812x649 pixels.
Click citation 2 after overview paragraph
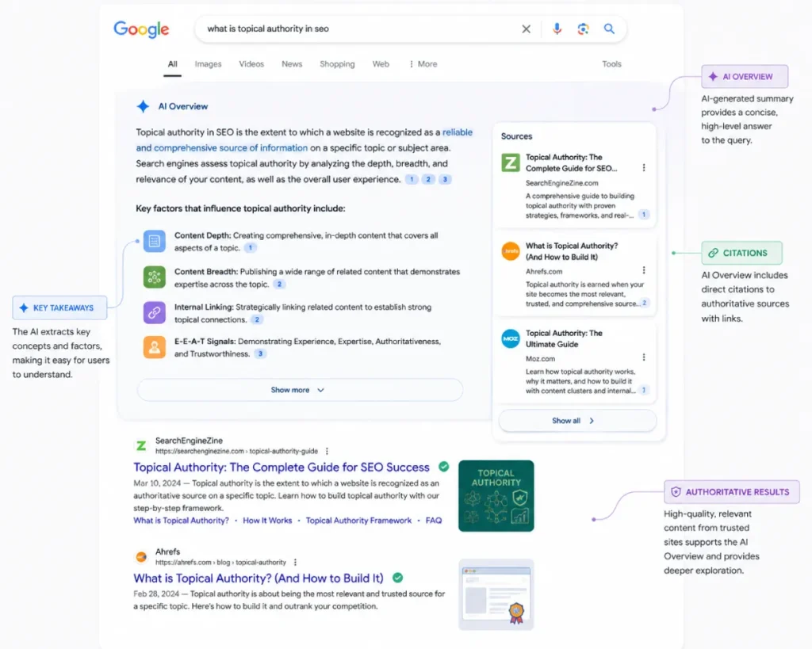coord(428,180)
